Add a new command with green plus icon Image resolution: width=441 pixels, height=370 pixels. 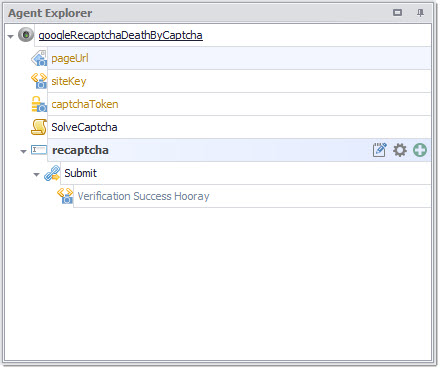tap(420, 150)
